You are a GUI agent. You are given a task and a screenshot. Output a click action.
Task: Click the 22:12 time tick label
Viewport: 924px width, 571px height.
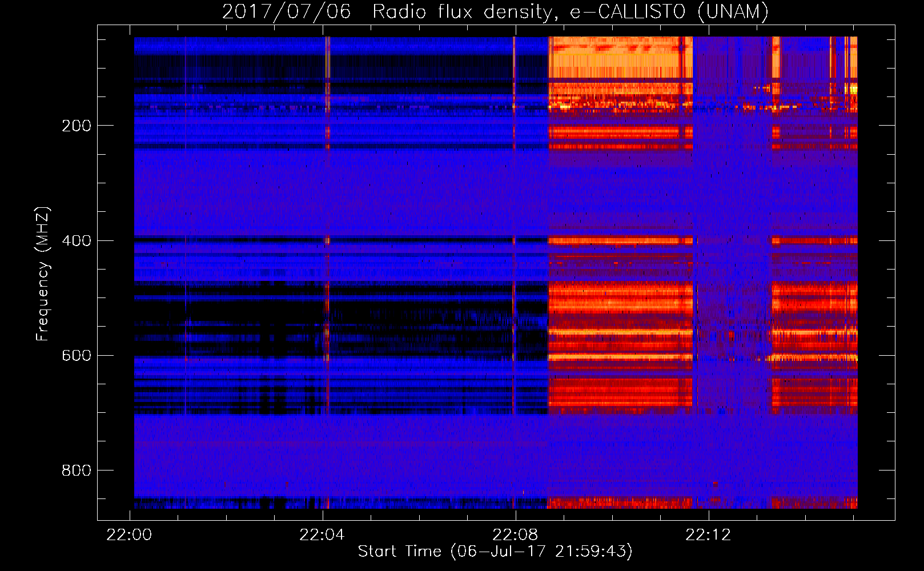(708, 534)
